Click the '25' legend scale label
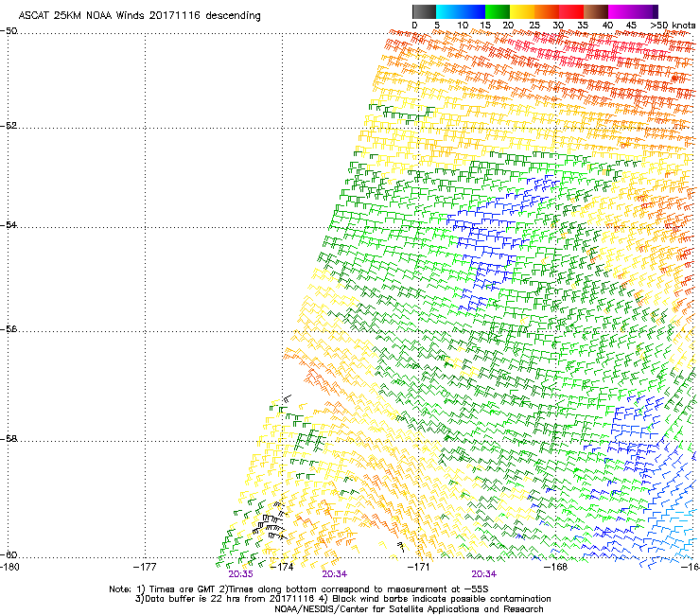700x615 pixels. point(534,26)
